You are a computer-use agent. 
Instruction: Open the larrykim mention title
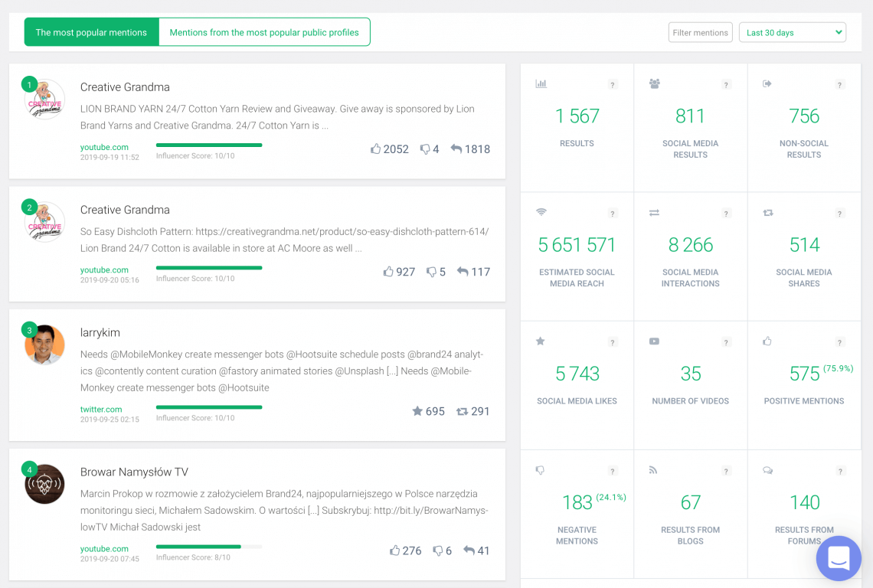[x=100, y=332]
